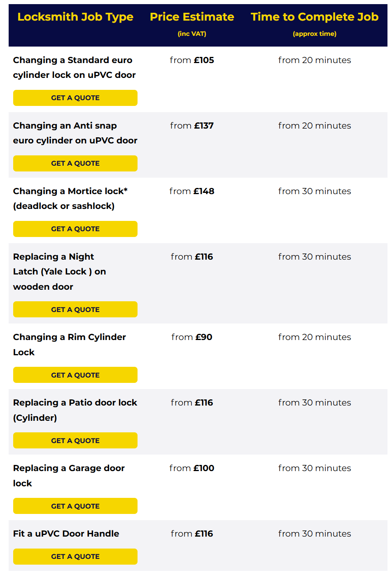Click the Locksmith Job Type column header
This screenshot has height=584, width=392.
75,17
